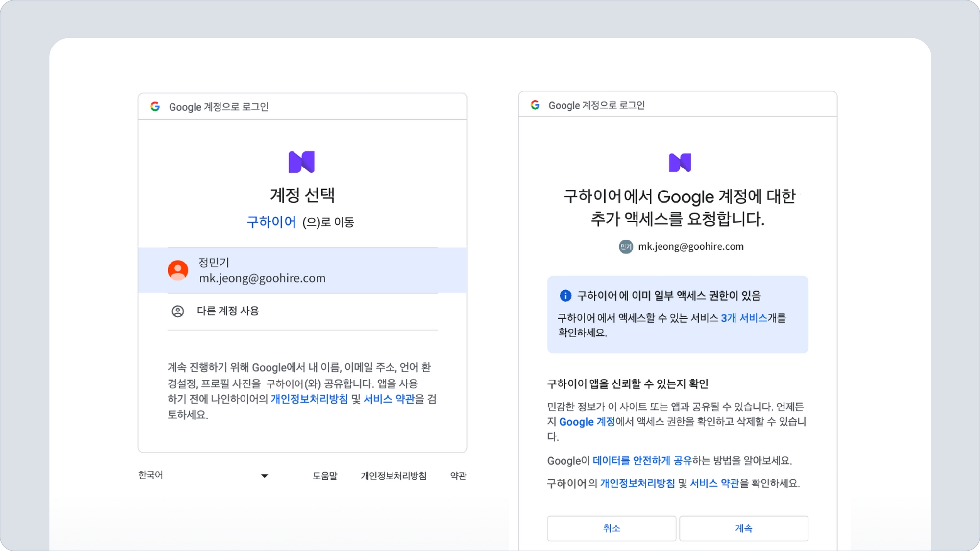Click purple app logo in right consent dialog
The height and width of the screenshot is (551, 980).
[x=680, y=162]
